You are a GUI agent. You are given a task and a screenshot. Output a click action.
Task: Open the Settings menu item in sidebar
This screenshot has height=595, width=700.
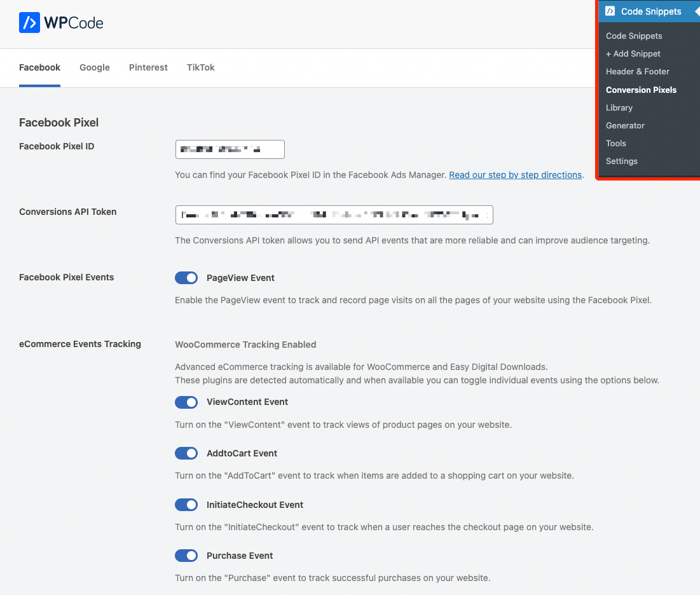[x=621, y=161]
